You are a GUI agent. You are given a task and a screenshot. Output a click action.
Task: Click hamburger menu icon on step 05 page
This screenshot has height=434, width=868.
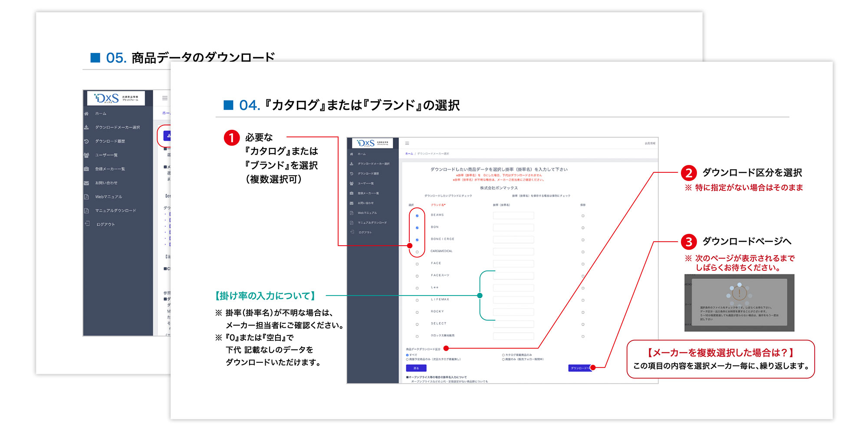(x=165, y=99)
